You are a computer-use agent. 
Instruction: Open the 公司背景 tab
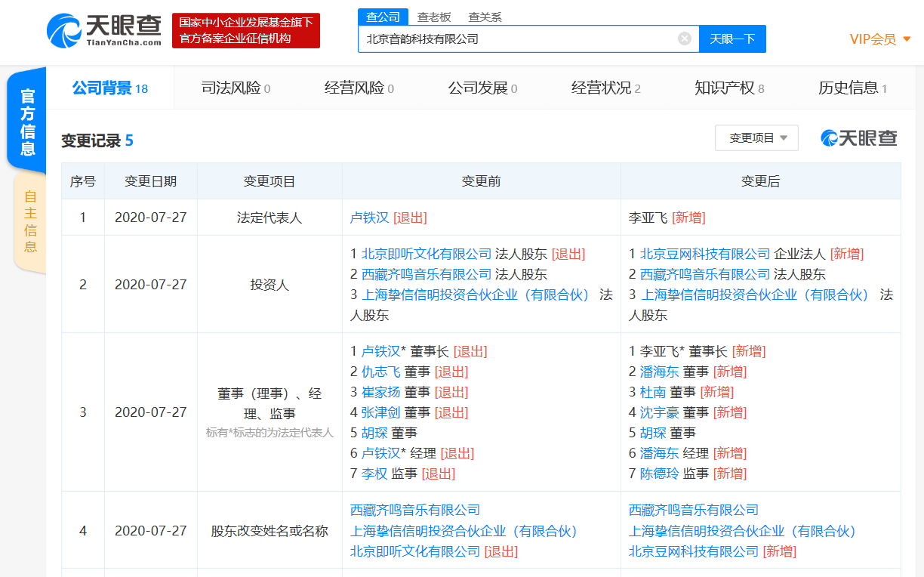[110, 88]
